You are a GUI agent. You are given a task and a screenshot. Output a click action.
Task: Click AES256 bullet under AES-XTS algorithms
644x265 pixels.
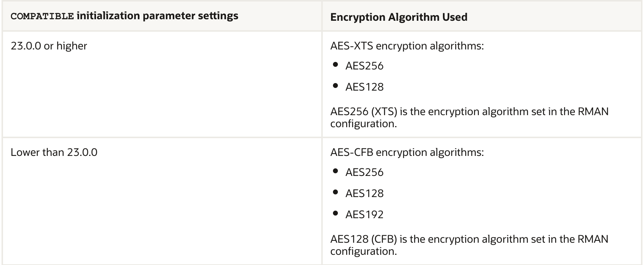(x=364, y=66)
